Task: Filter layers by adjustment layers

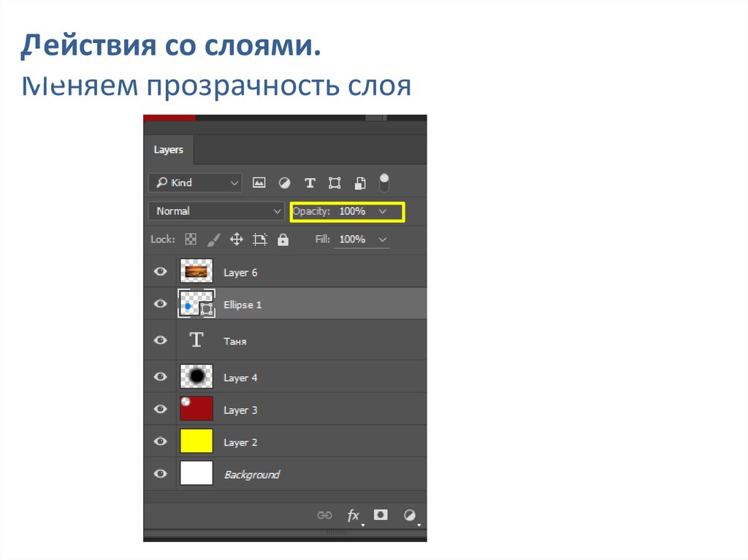Action: (284, 183)
